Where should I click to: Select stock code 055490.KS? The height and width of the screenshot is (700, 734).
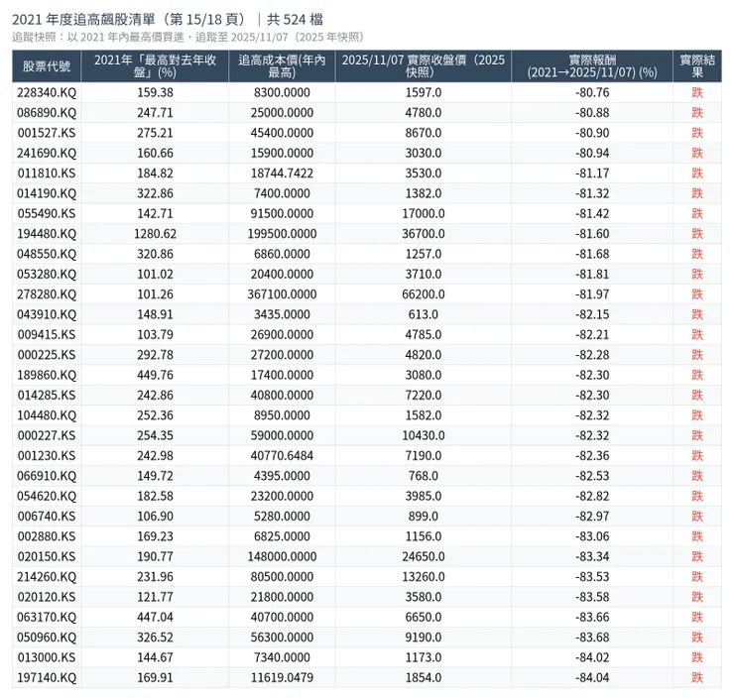[x=47, y=213]
